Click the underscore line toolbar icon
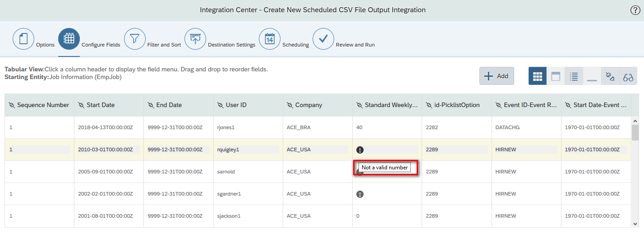 [x=592, y=76]
